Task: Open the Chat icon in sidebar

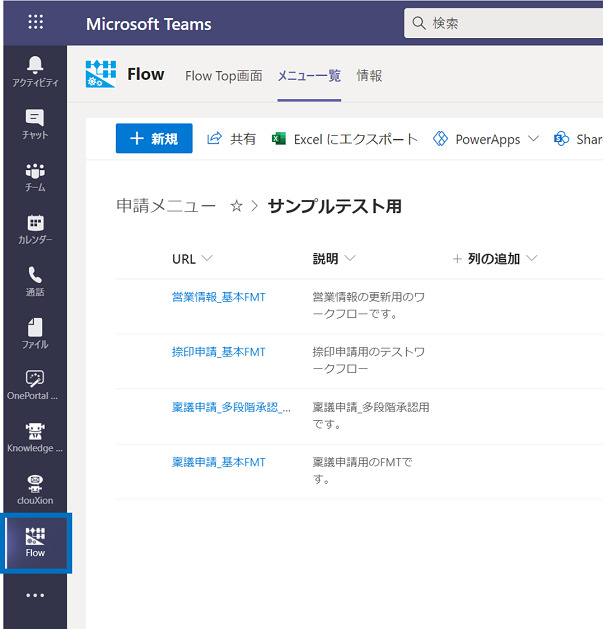Action: (x=35, y=123)
